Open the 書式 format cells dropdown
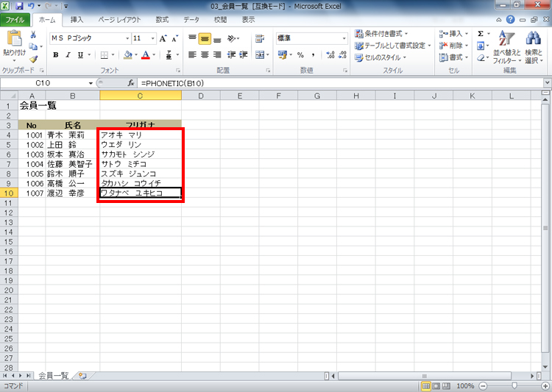The image size is (552, 392). tap(454, 57)
